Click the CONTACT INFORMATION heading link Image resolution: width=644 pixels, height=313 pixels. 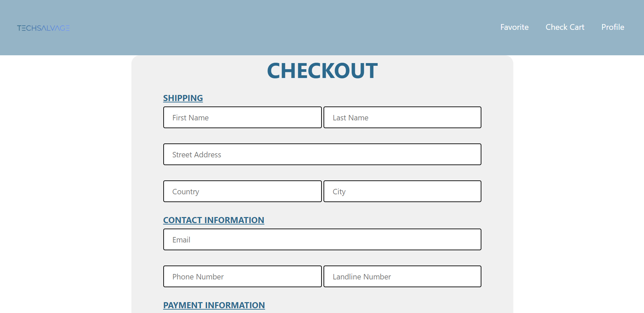214,220
